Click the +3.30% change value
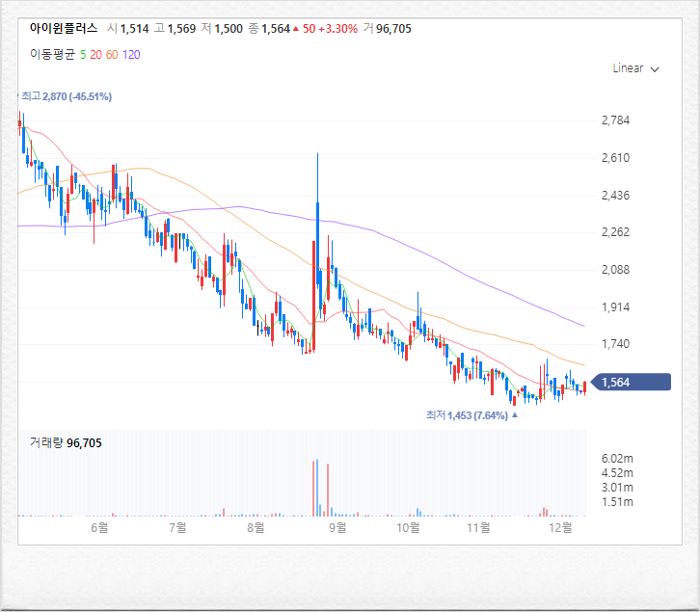700x612 pixels. pyautogui.click(x=337, y=29)
